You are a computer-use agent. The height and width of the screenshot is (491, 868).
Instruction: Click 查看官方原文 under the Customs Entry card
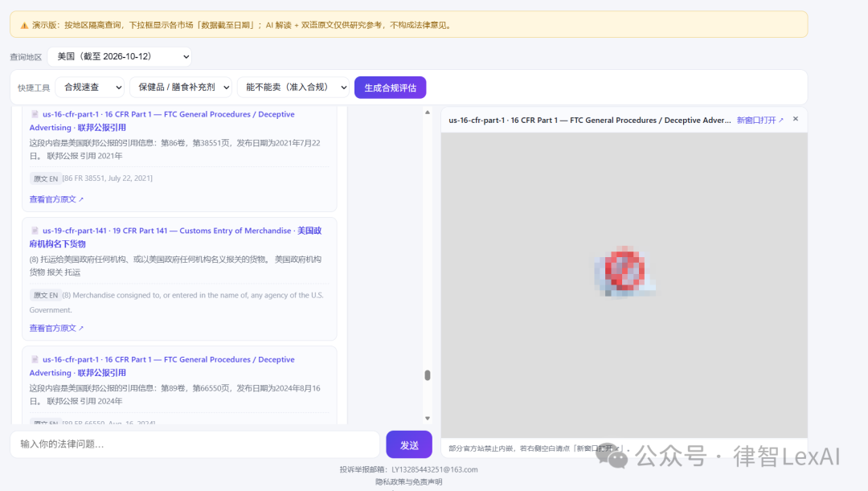point(56,328)
